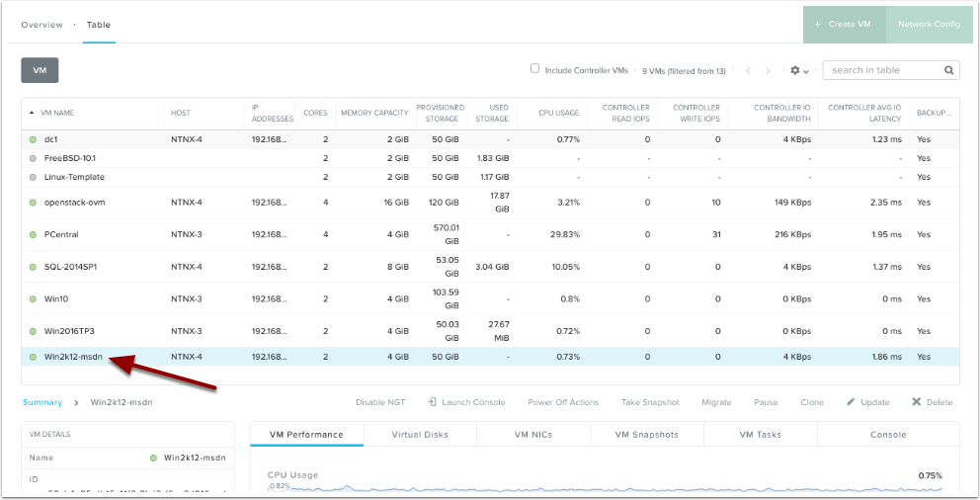Go to the next page of VMs
Screen dimensions: 980x500
coord(769,71)
